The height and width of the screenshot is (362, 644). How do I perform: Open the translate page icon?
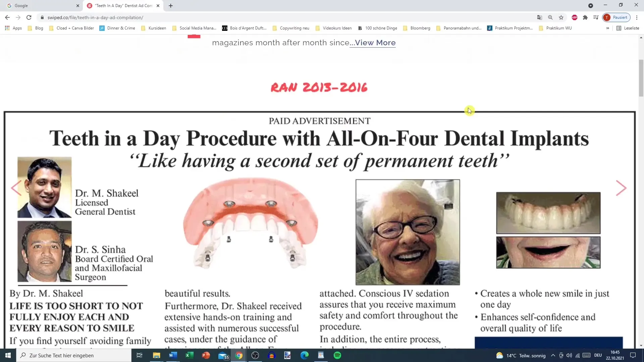[539, 17]
